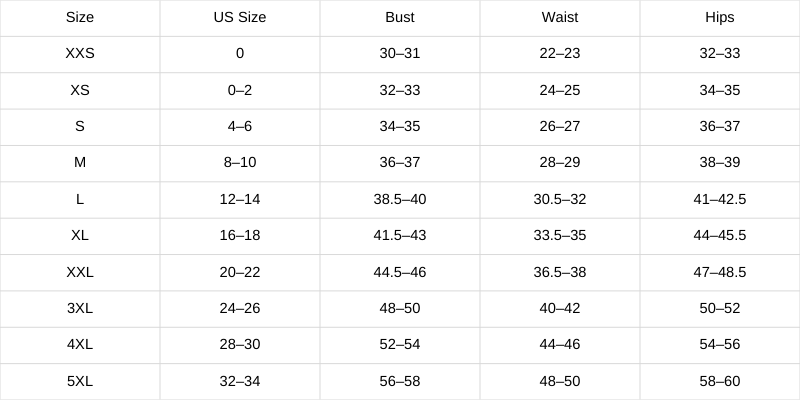The image size is (800, 400).
Task: Select the 33.5–35 waist measurement
Action: pos(560,235)
